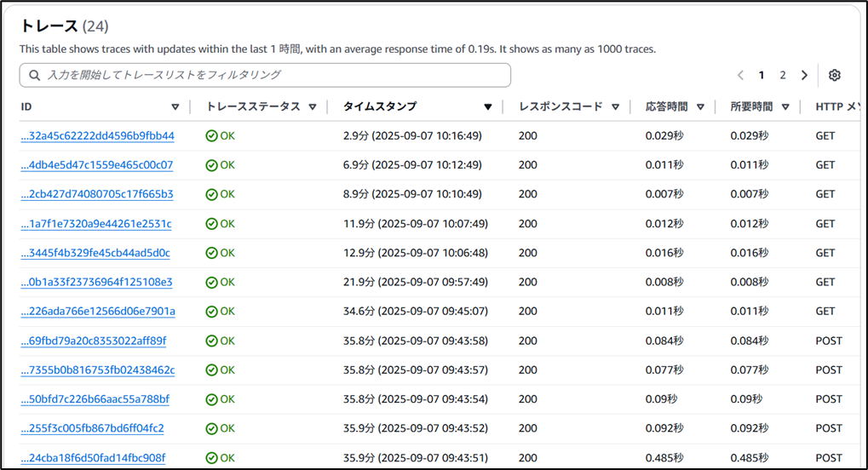Click the HTTP メソッド column header

(x=839, y=107)
